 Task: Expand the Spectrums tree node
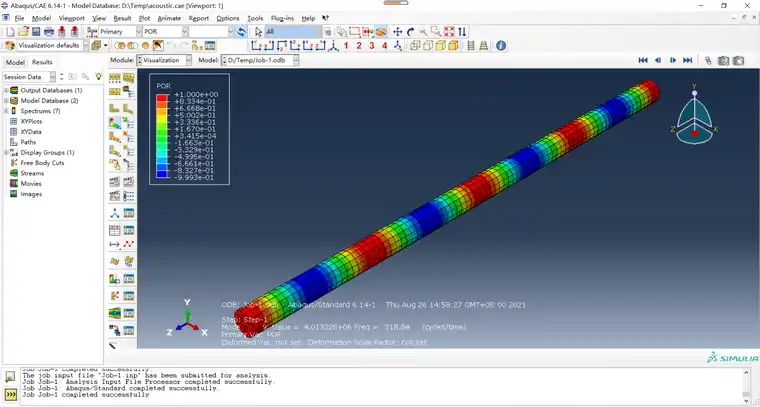6,111
